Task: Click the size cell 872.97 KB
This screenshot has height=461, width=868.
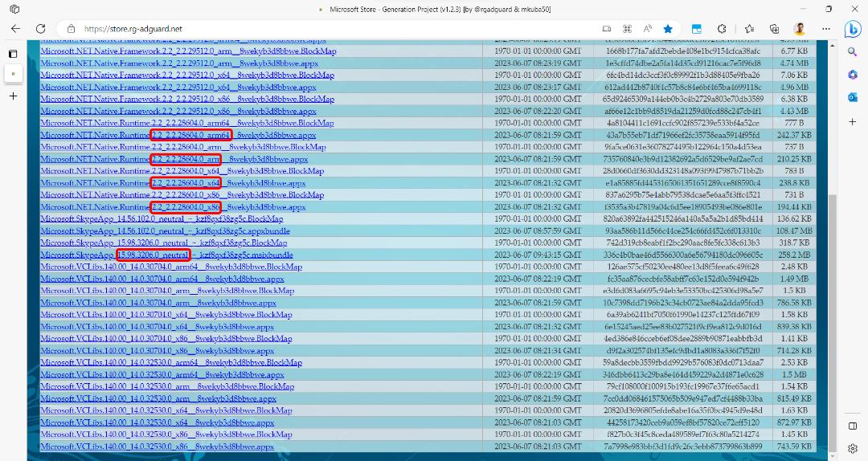Action: coord(794,422)
